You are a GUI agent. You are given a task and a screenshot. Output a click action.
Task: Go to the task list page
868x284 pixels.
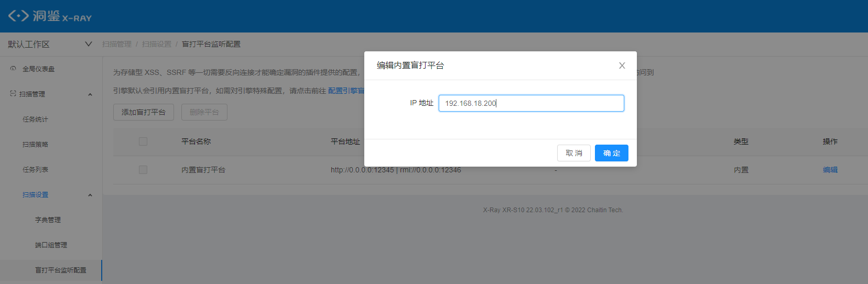pos(35,170)
